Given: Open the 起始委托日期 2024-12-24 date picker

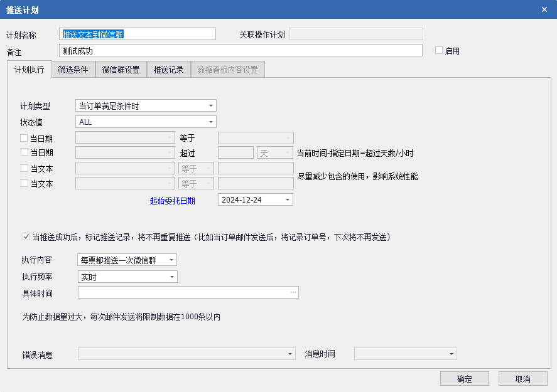Looking at the screenshot, I should 288,199.
